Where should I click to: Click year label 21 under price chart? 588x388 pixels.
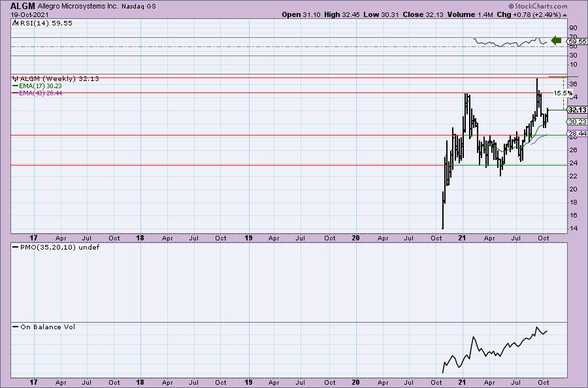[463, 238]
